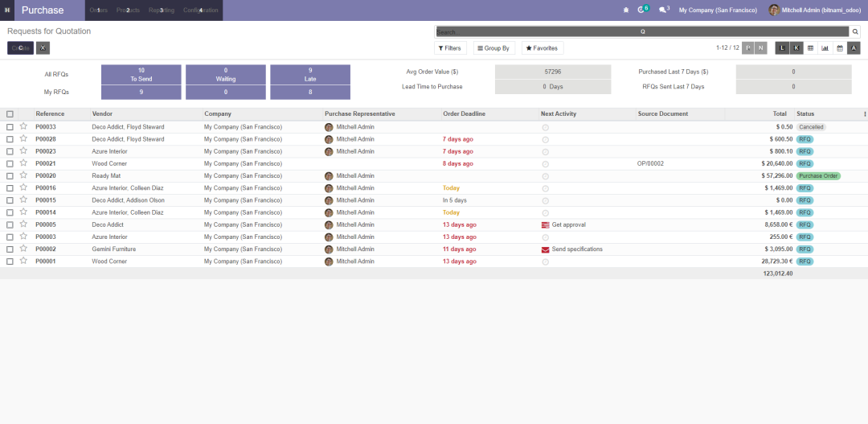Open the Reporting menu
Screen dimensions: 868x424
[162, 10]
